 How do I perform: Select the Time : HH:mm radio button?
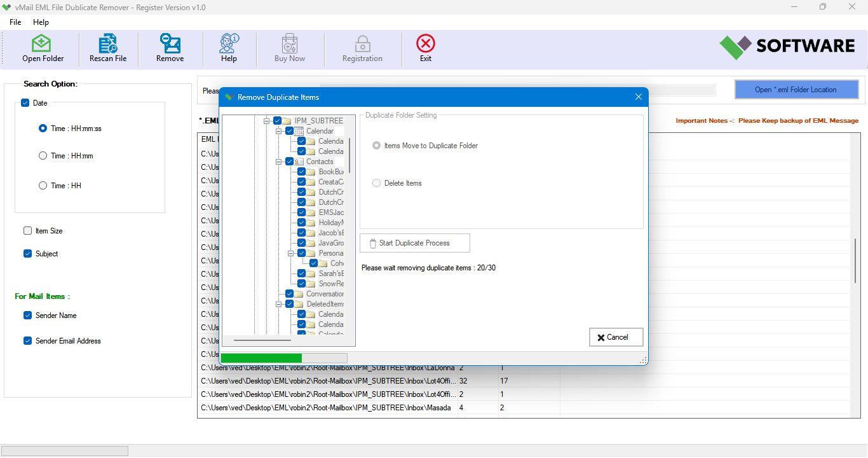click(x=43, y=156)
